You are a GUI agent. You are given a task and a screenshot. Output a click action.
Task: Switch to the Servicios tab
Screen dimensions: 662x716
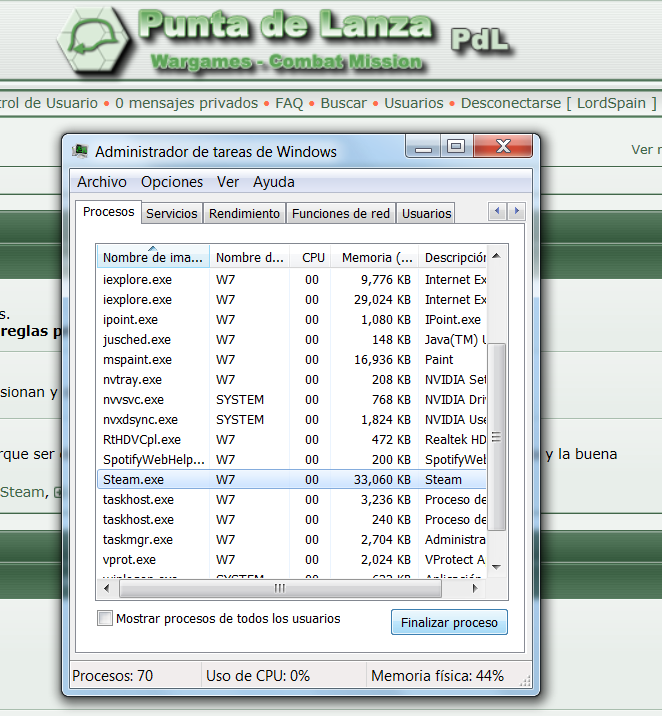click(172, 213)
